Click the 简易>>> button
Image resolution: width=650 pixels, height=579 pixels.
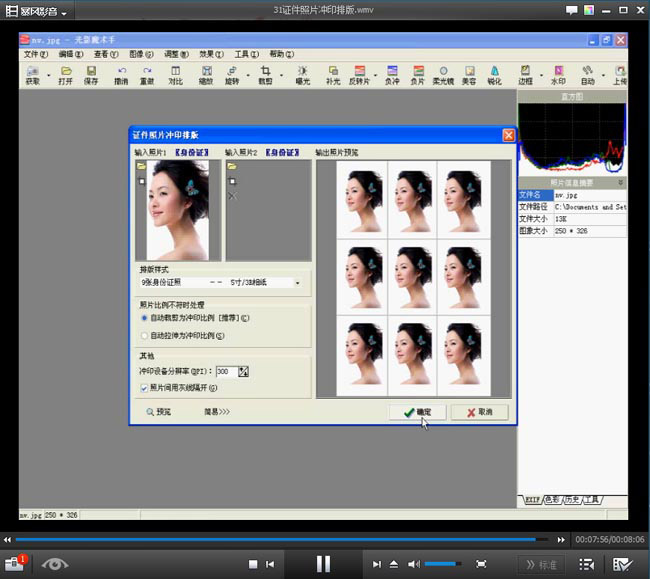pos(217,412)
